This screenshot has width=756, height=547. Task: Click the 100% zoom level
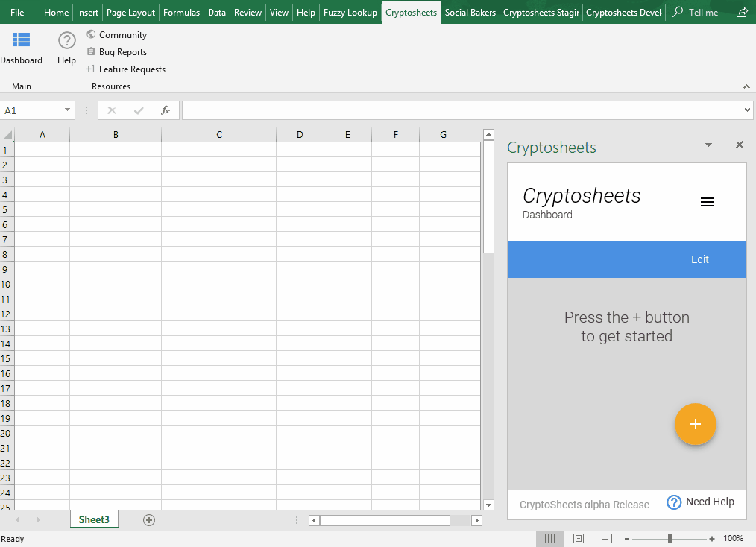[733, 538]
